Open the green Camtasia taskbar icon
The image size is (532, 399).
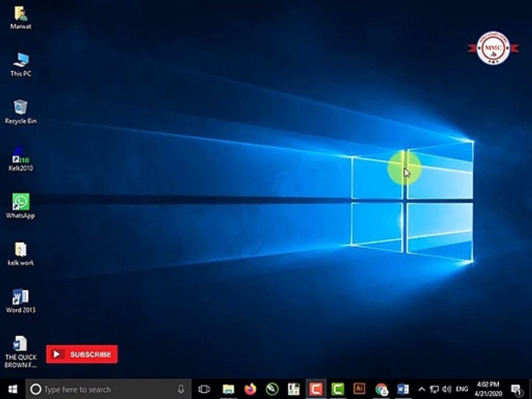click(338, 389)
